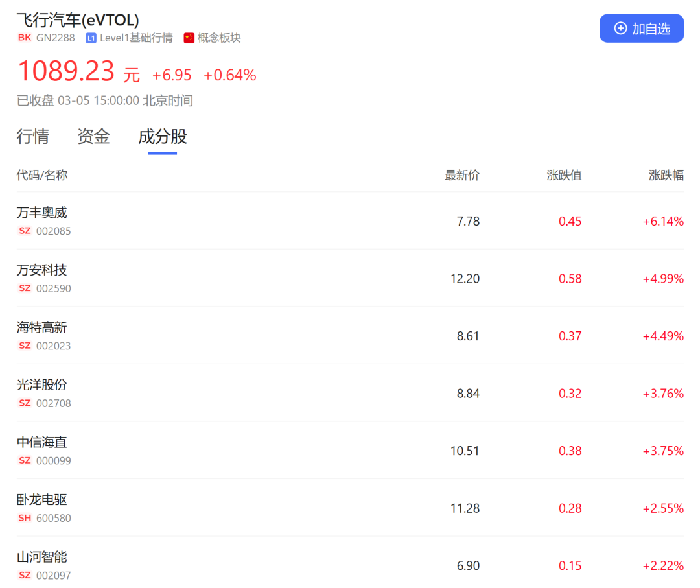Click the board code GN2288

click(x=55, y=38)
